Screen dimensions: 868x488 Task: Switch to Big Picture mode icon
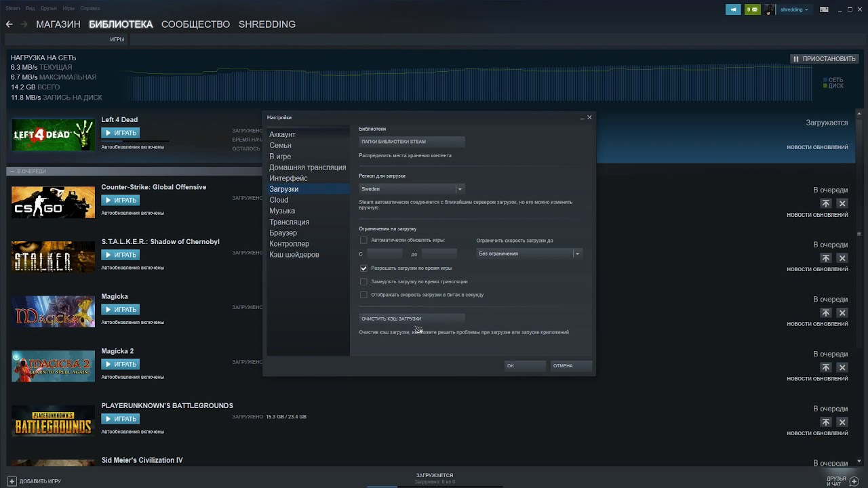824,9
